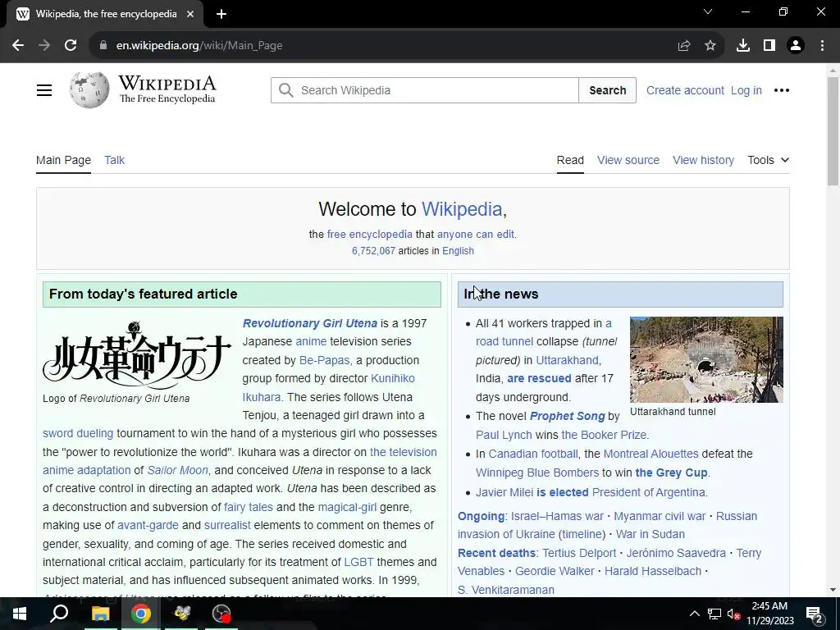Click the Booker Prize link
840x630 pixels.
[605, 435]
